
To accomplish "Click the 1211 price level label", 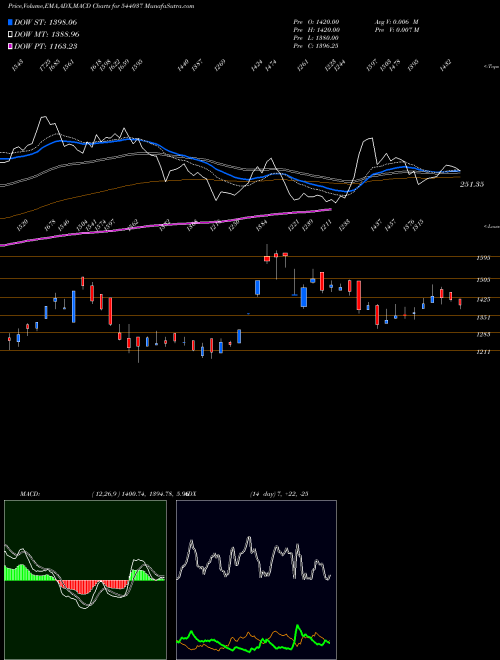I will pyautogui.click(x=483, y=352).
